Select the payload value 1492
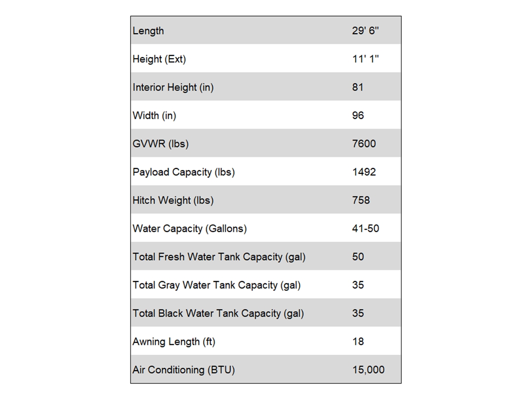Image resolution: width=532 pixels, height=399 pixels. click(364, 172)
